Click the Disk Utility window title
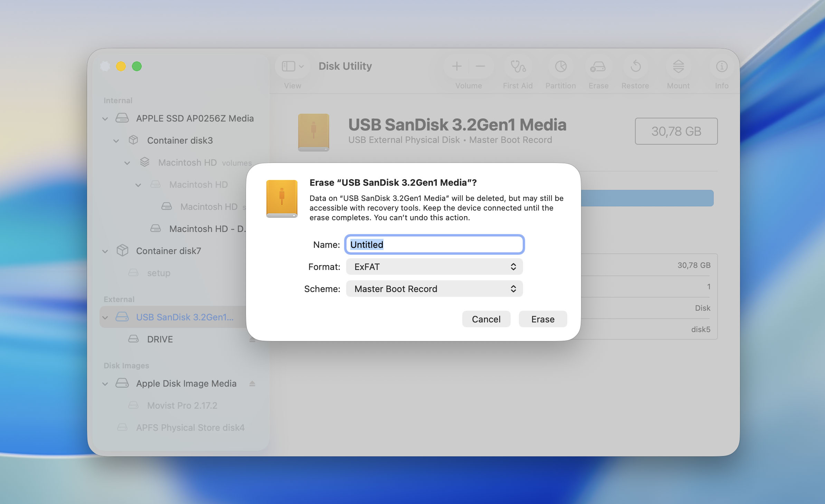Screen dimensions: 825x504 tap(345, 66)
